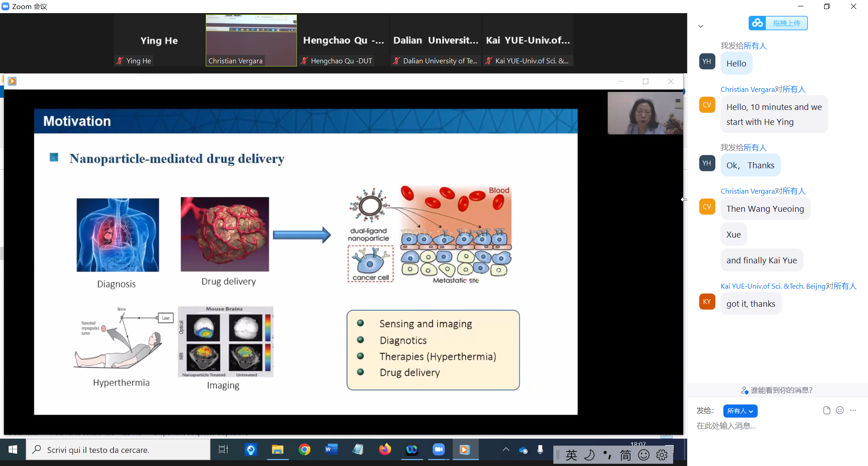Image resolution: width=868 pixels, height=466 pixels.
Task: Open the emoji picker in chat
Action: click(x=840, y=410)
